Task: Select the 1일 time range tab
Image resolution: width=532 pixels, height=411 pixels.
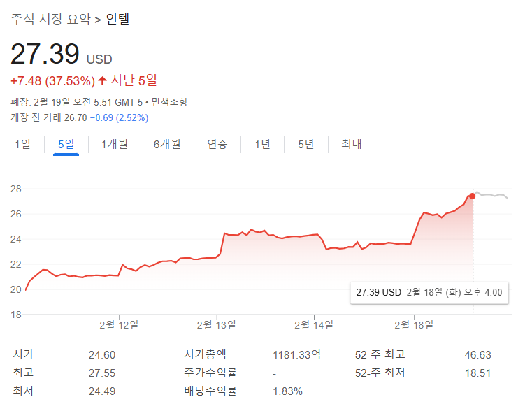Action: pos(22,144)
